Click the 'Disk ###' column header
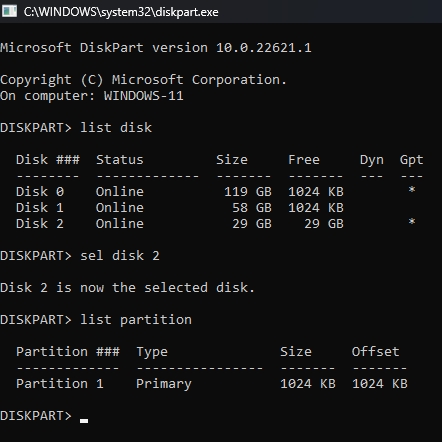Viewport: 442px width, 442px height. pyautogui.click(x=48, y=160)
